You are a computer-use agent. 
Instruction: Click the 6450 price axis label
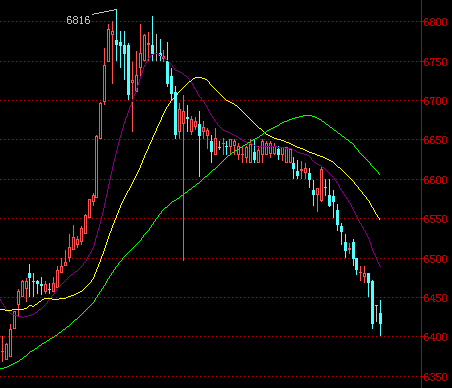435,298
